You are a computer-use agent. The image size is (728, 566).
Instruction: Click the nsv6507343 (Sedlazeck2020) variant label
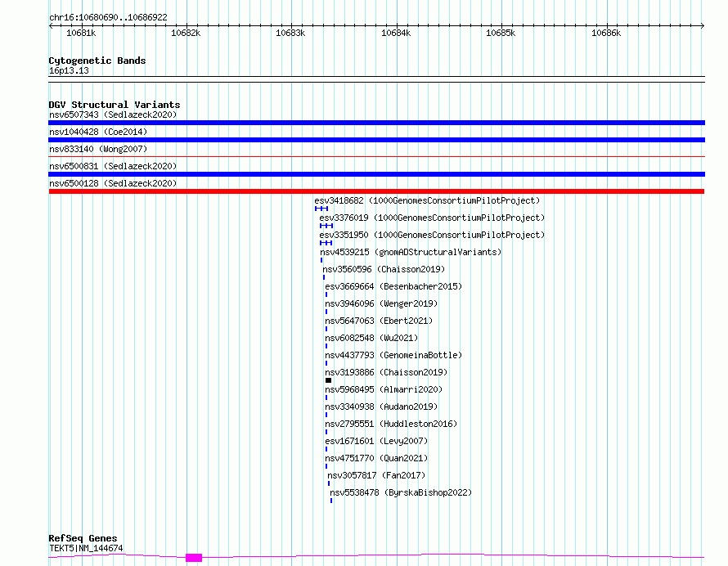113,115
